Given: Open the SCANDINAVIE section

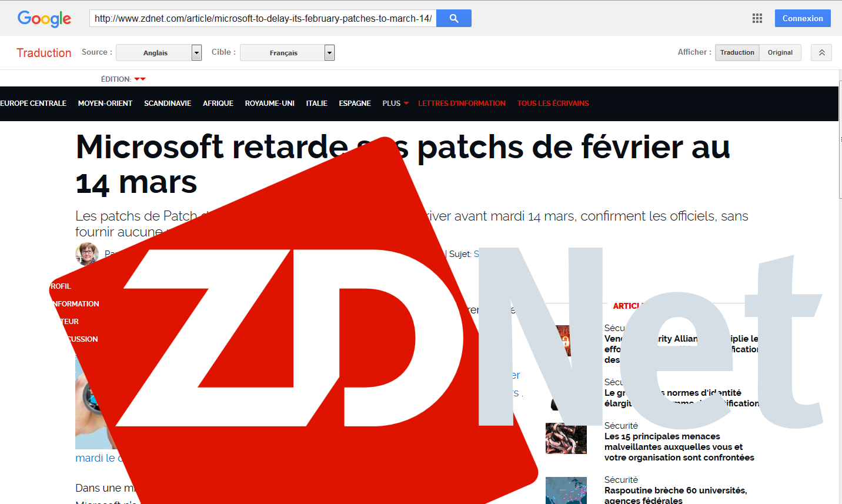Looking at the screenshot, I should (168, 104).
